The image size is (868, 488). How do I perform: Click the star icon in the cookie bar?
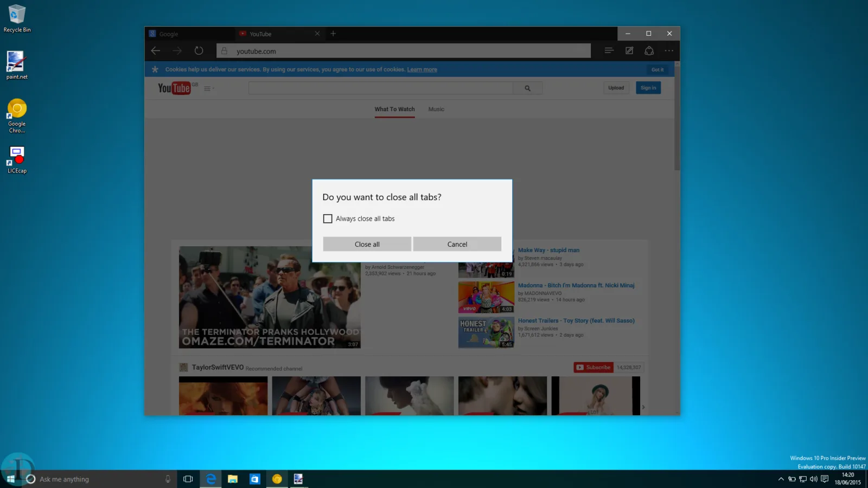tap(155, 69)
